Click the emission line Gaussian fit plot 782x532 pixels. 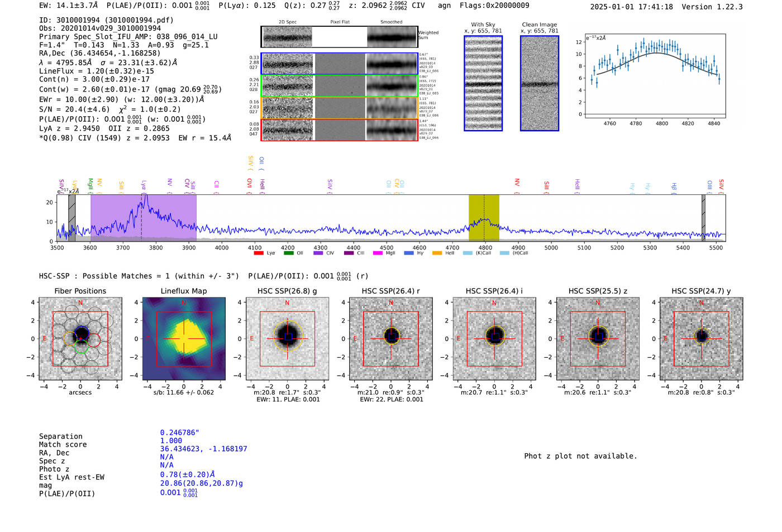(x=655, y=76)
